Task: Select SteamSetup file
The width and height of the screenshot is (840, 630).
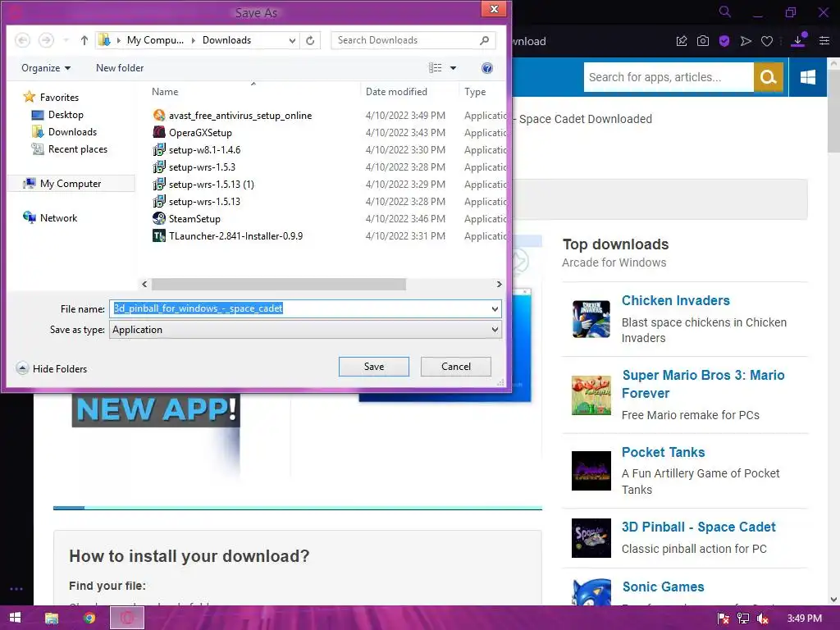Action: pos(194,218)
